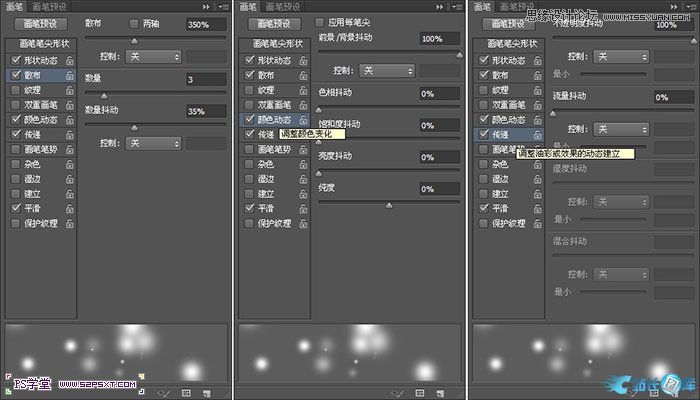The width and height of the screenshot is (700, 400).
Task: Click the lock icon beside highlighted 散布 row
Action: tap(70, 75)
